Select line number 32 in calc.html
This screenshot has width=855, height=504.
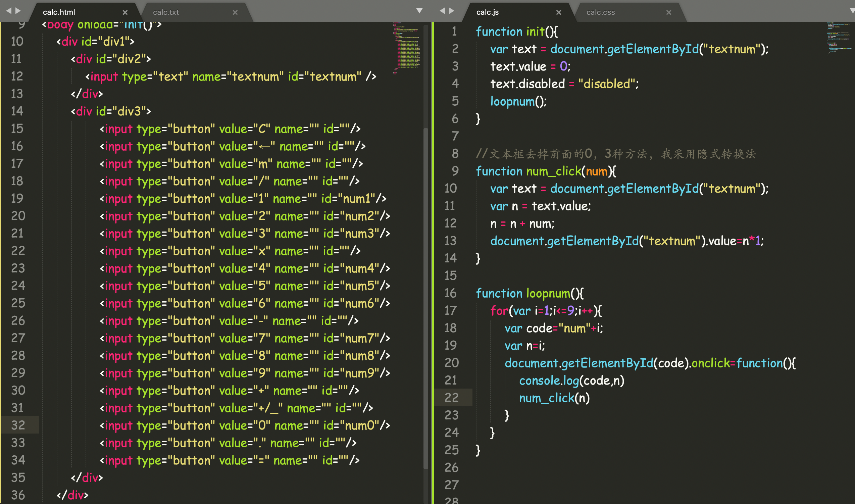pos(18,425)
